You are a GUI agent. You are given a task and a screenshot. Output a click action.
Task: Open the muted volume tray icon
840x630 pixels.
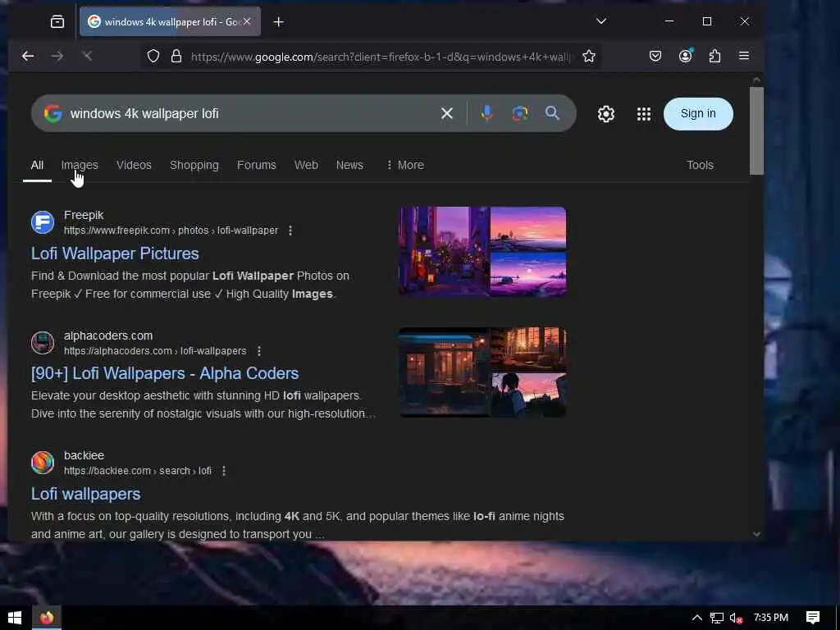736,619
